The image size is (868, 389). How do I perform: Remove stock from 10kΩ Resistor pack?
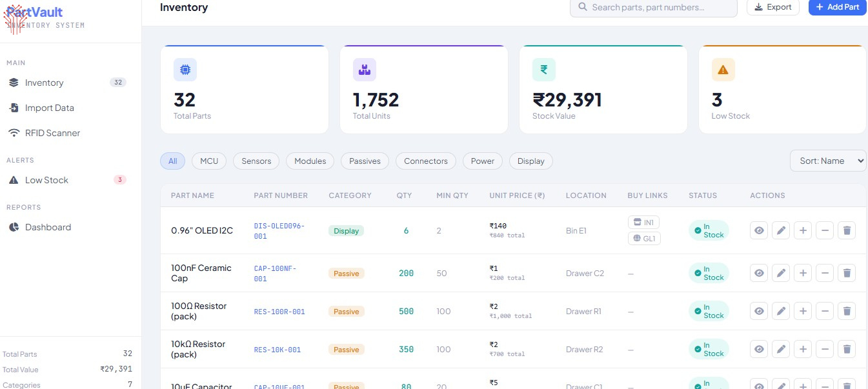(825, 349)
